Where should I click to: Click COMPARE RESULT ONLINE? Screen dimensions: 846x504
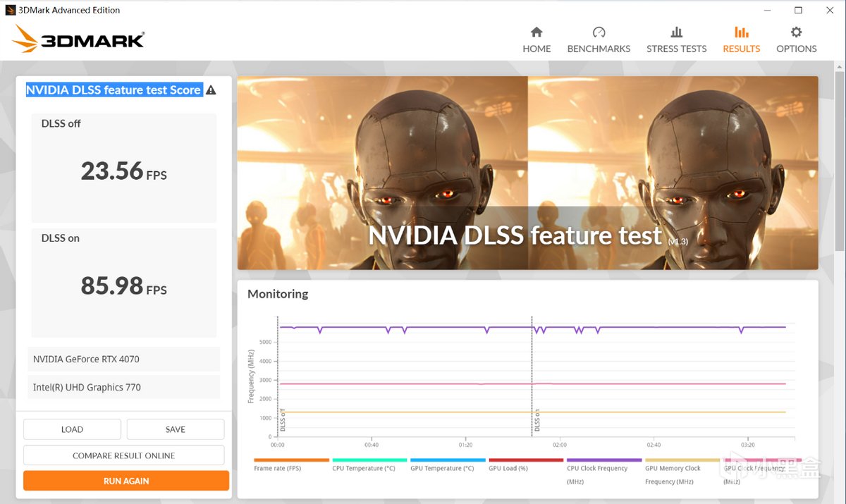[x=124, y=455]
